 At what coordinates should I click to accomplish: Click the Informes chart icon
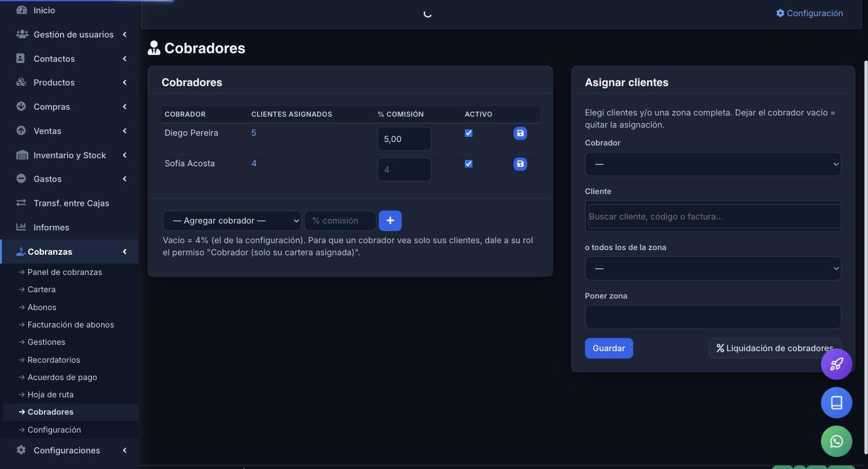coord(21,227)
